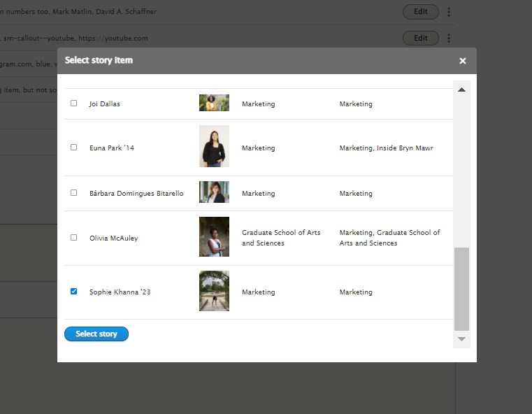
Task: Close the Select story item dialog
Action: [x=463, y=61]
